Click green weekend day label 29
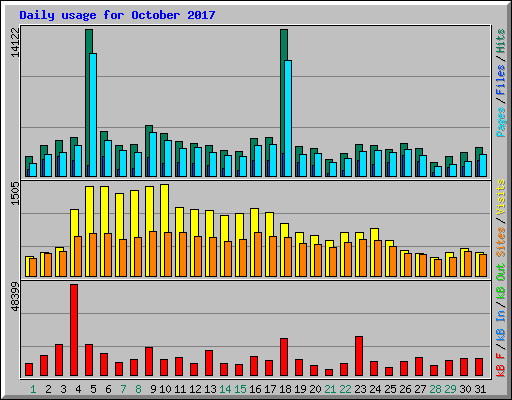The image size is (512, 400). click(450, 389)
